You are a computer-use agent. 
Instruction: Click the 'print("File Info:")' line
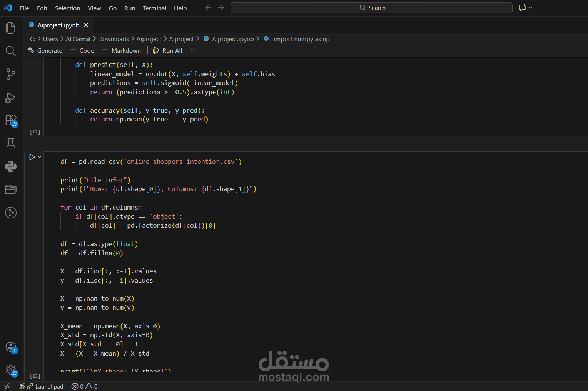[95, 180]
